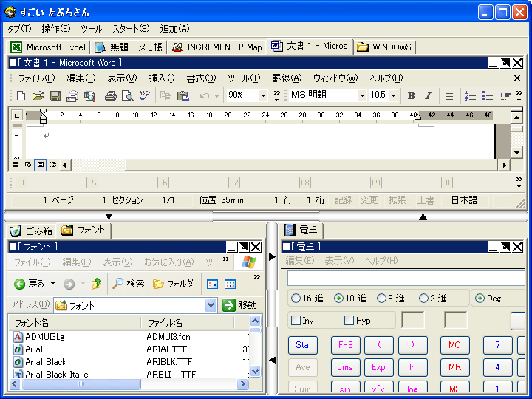Click the Paste clipboard icon in Word
Image resolution: width=532 pixels, height=399 pixels.
click(183, 95)
